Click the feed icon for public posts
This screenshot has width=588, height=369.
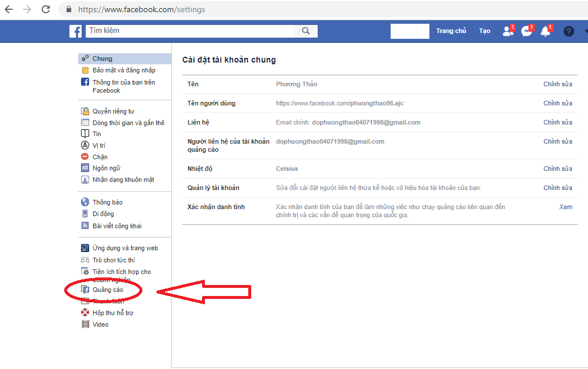(x=85, y=225)
